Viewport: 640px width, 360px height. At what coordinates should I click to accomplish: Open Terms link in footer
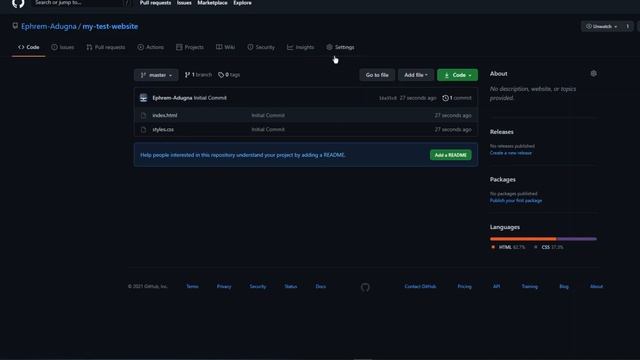pyautogui.click(x=193, y=287)
